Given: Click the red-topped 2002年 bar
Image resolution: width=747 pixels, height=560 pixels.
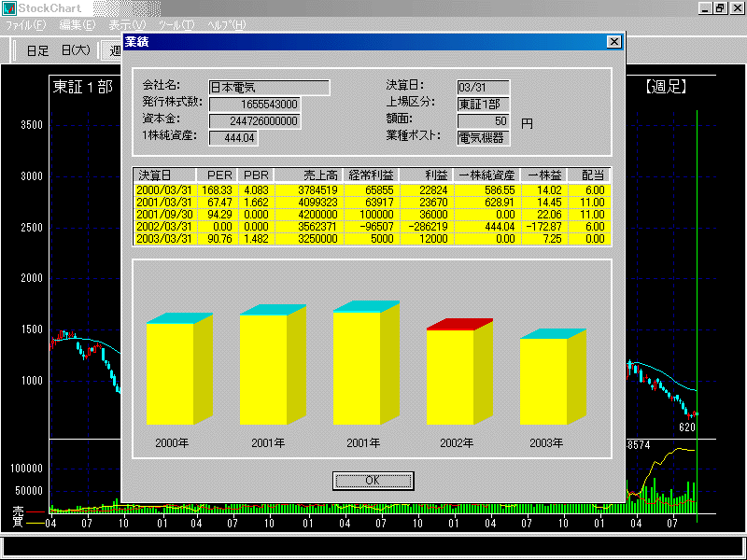Looking at the screenshot, I should coord(459,372).
